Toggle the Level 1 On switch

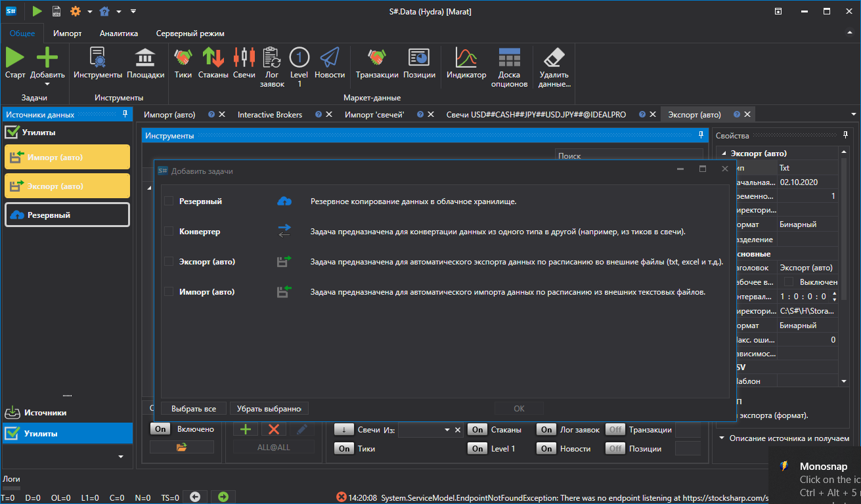[477, 449]
